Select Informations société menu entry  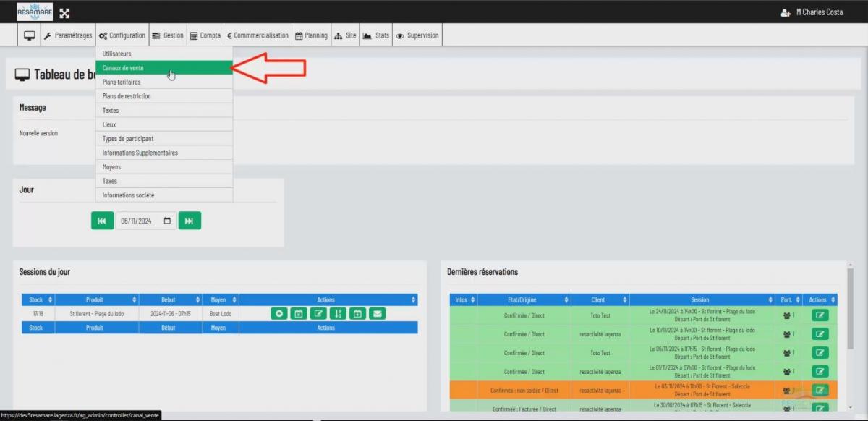164,195
